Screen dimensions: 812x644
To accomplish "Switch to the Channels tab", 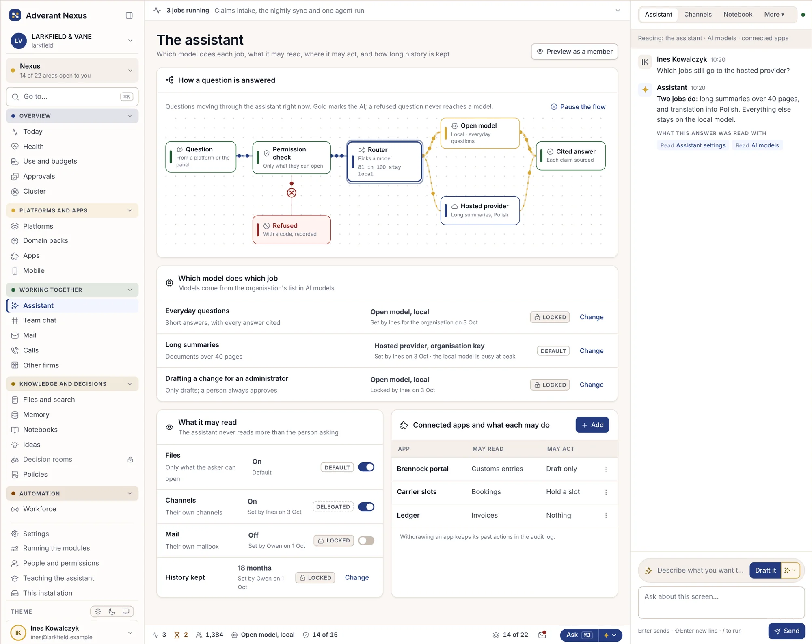I will 698,15.
